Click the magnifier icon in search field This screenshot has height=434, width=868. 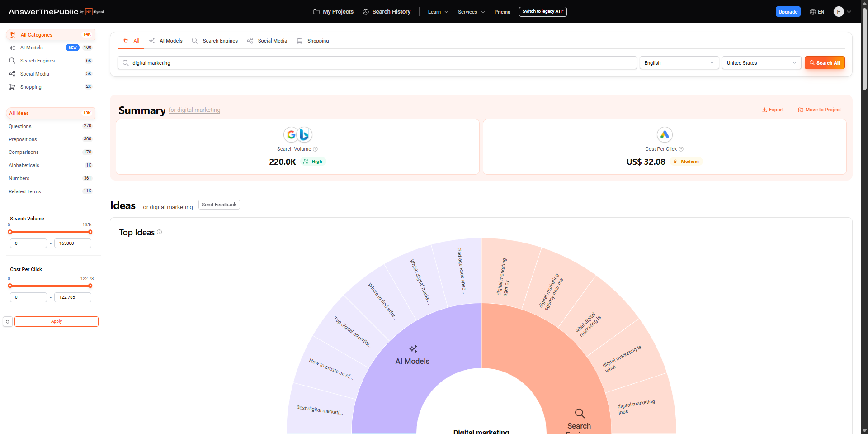(x=126, y=63)
